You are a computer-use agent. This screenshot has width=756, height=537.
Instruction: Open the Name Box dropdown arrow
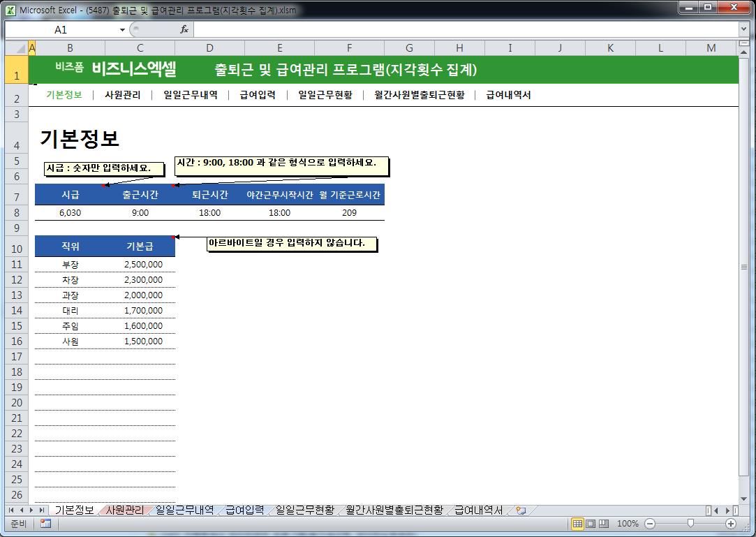(122, 30)
